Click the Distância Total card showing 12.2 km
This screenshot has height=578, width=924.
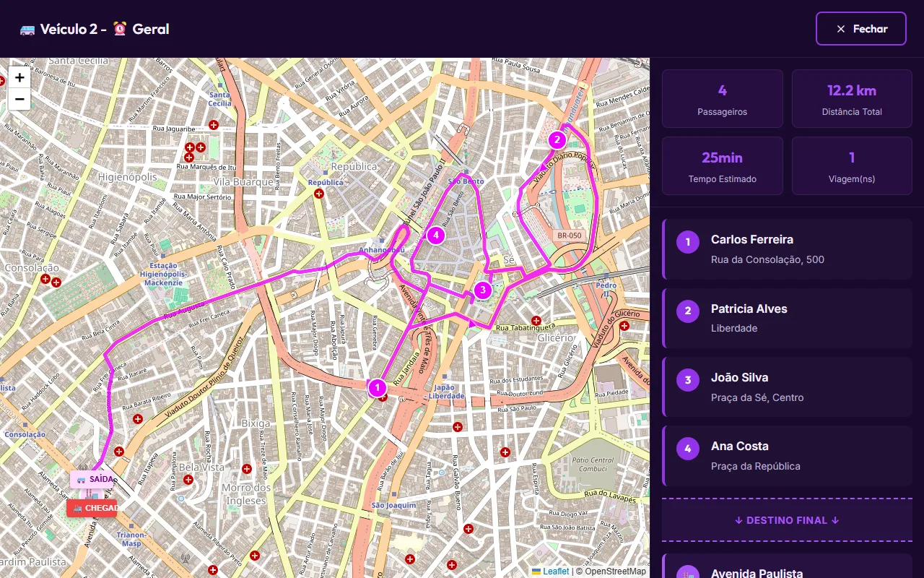point(852,99)
